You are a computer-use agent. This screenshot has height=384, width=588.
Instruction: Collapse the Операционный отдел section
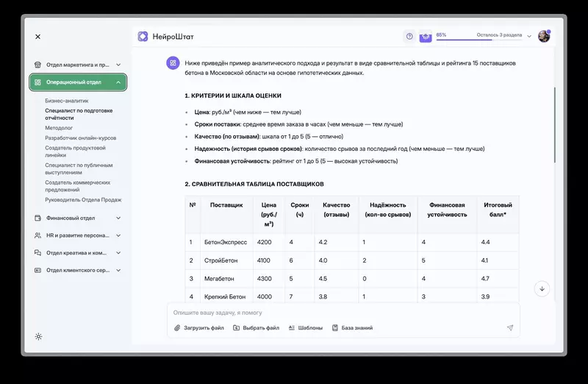118,82
